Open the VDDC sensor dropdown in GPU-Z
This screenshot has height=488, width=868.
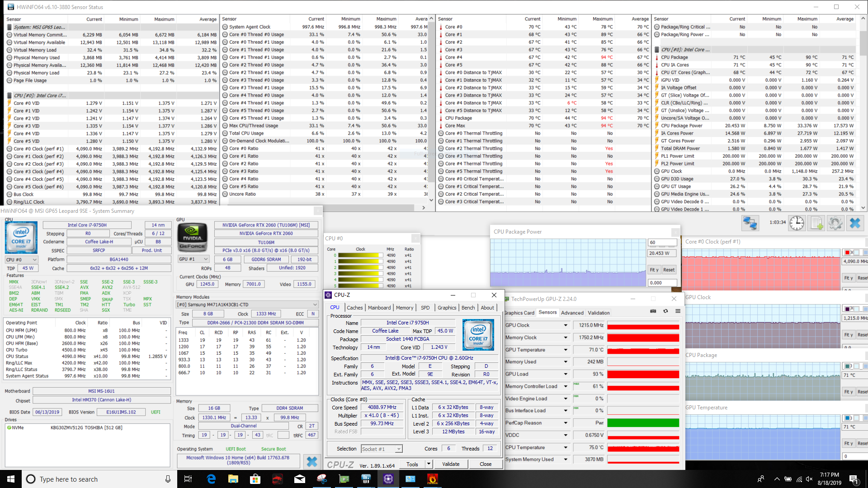pyautogui.click(x=565, y=435)
